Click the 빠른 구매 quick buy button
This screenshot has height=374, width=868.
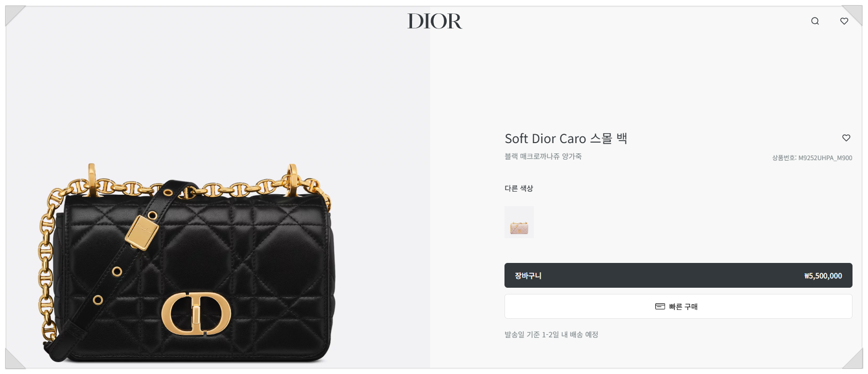[x=678, y=306]
